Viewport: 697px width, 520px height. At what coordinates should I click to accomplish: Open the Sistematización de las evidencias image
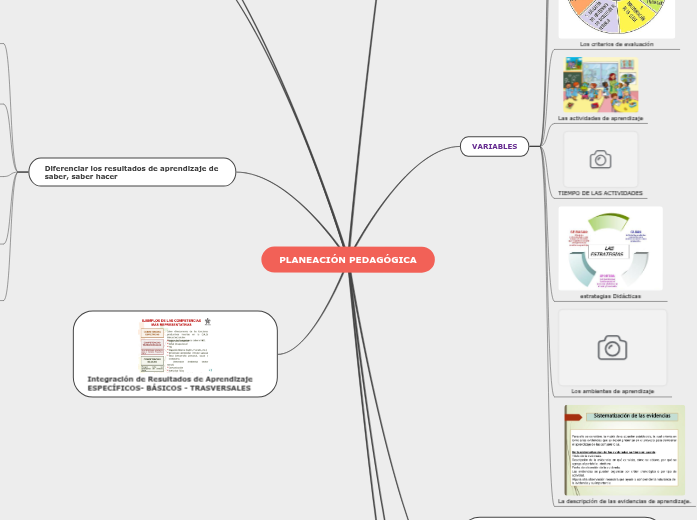click(x=623, y=449)
